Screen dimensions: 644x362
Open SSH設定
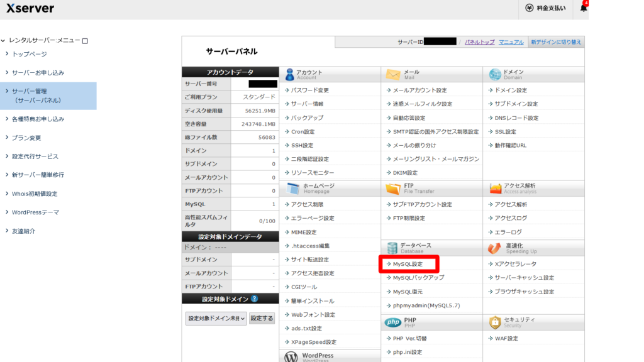pos(302,145)
